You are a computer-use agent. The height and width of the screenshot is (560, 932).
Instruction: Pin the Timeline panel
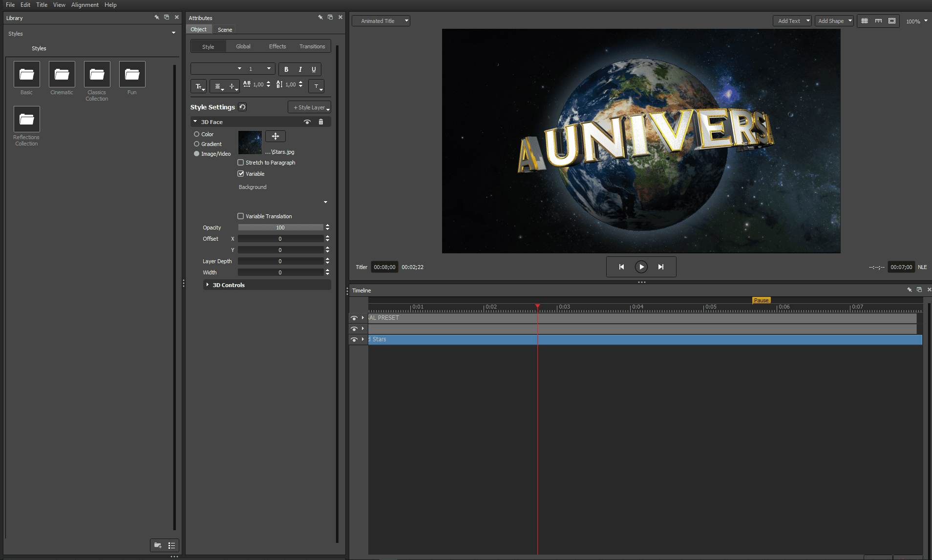click(910, 290)
